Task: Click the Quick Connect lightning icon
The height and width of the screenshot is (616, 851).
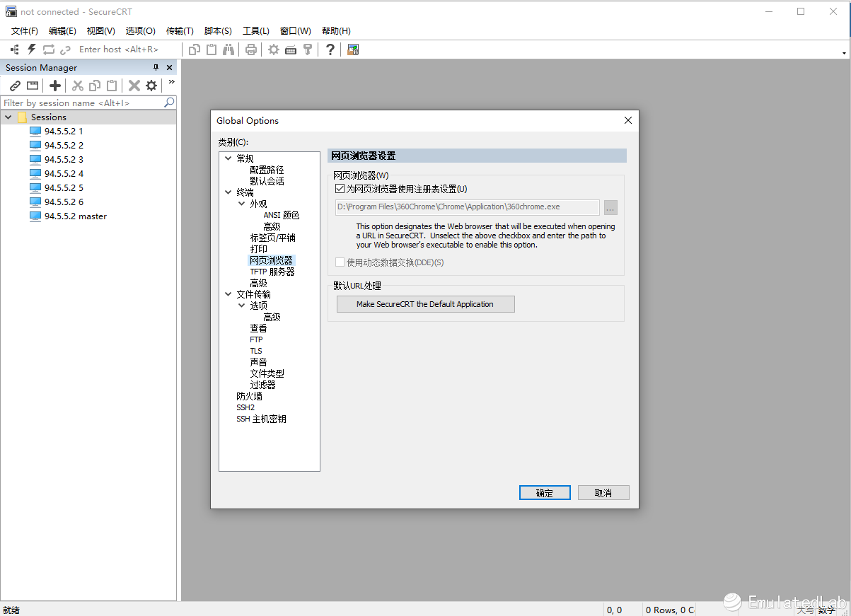Action: click(x=31, y=50)
